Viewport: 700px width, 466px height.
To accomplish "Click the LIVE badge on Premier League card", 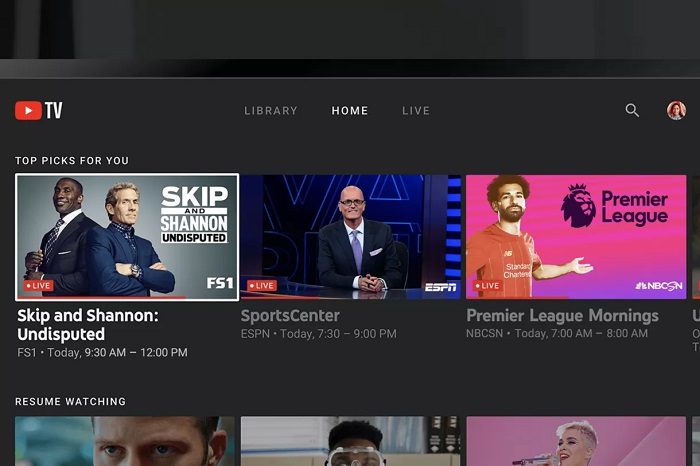I will pos(488,285).
